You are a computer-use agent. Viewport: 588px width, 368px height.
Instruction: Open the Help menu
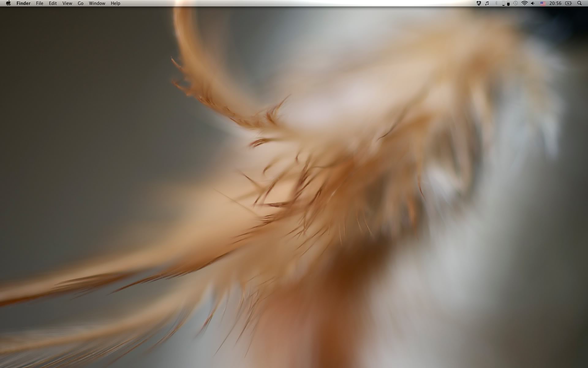coord(115,3)
